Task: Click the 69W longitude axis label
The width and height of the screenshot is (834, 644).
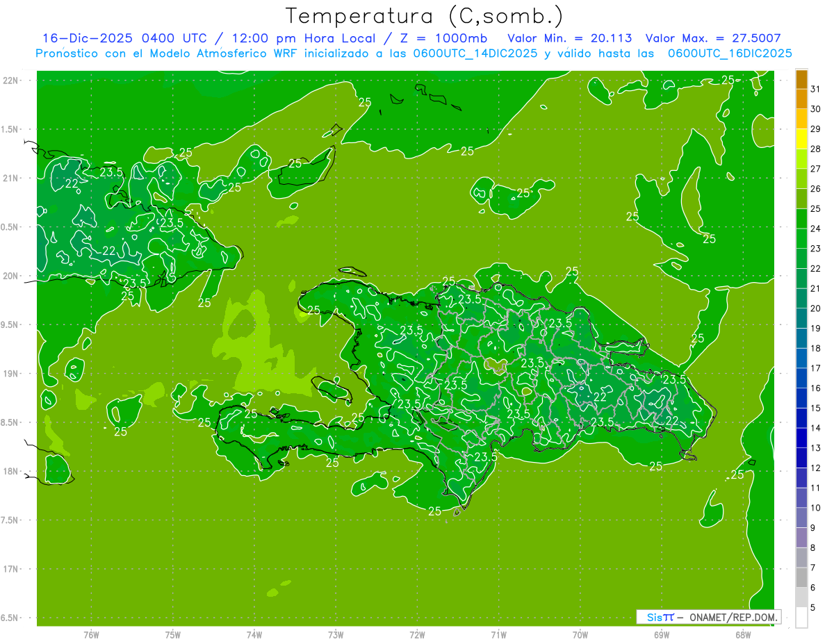Action: tap(662, 635)
